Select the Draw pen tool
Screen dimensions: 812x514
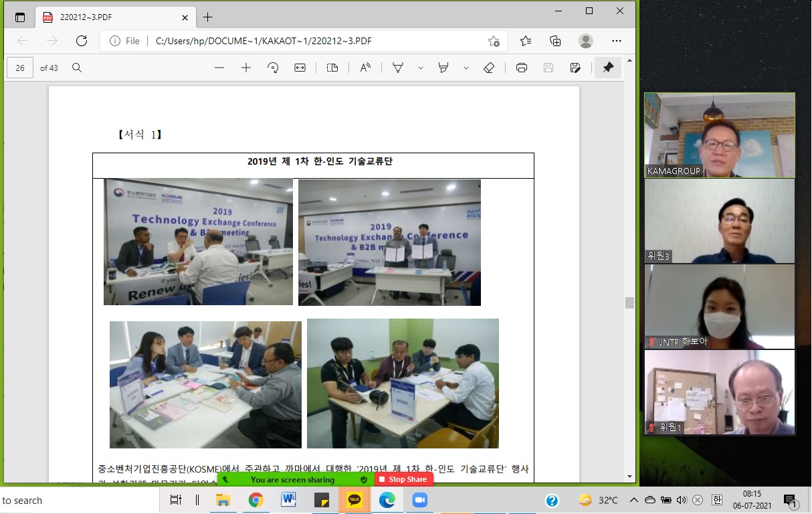point(398,68)
